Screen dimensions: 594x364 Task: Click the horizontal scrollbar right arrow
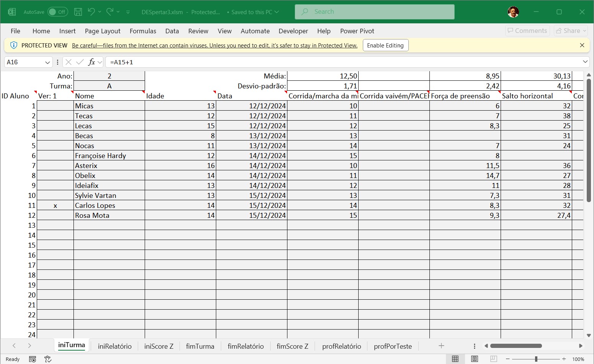[581, 346]
